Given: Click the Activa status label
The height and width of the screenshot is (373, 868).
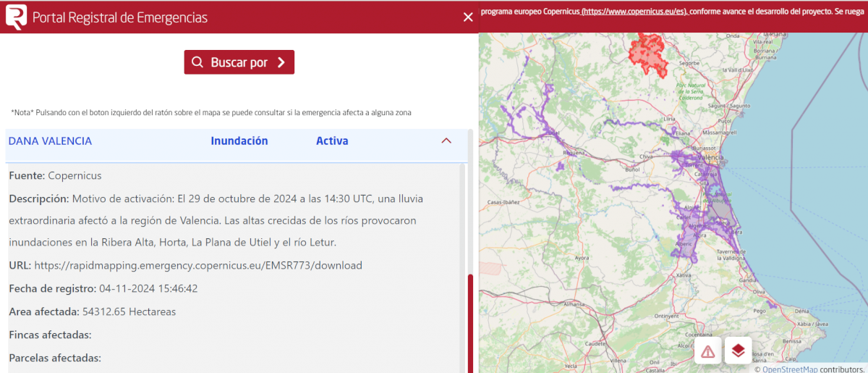Looking at the screenshot, I should pyautogui.click(x=332, y=141).
